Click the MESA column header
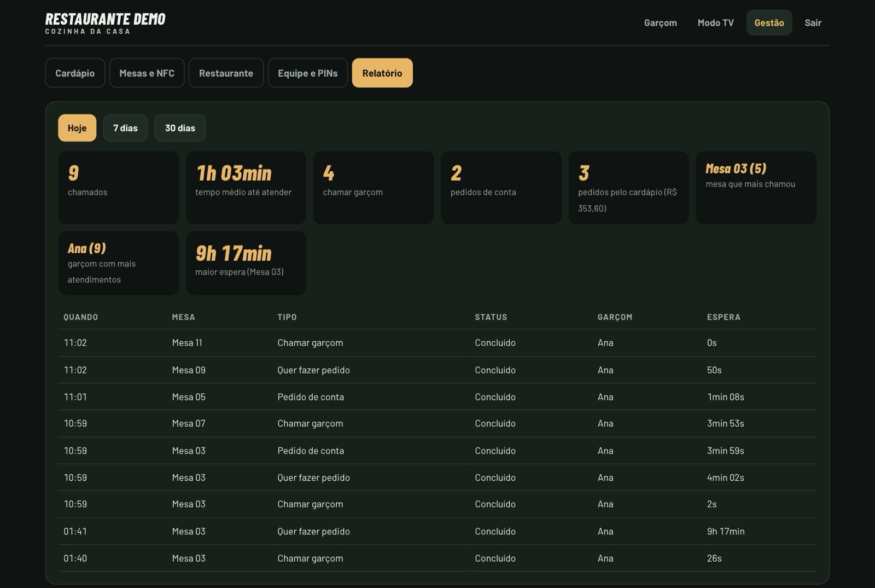 183,317
